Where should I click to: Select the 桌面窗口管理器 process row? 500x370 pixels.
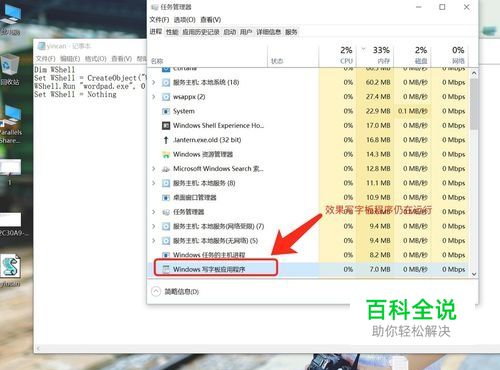coord(308,198)
